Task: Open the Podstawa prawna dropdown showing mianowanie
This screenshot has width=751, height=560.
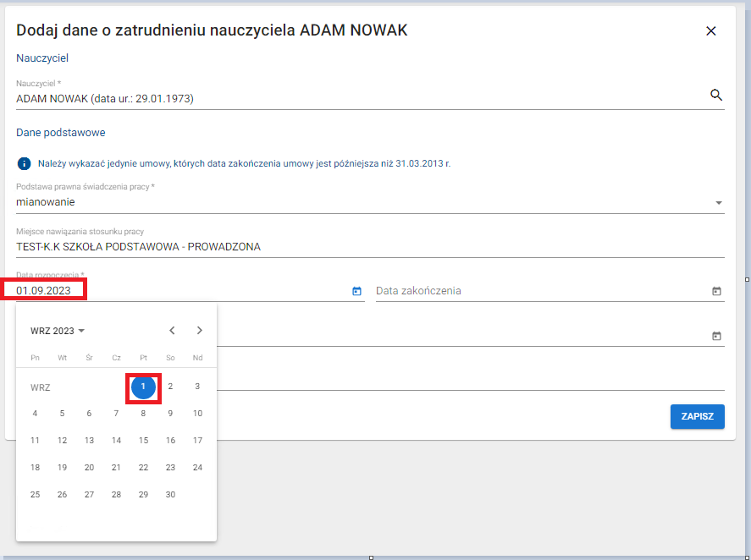Action: (370, 202)
